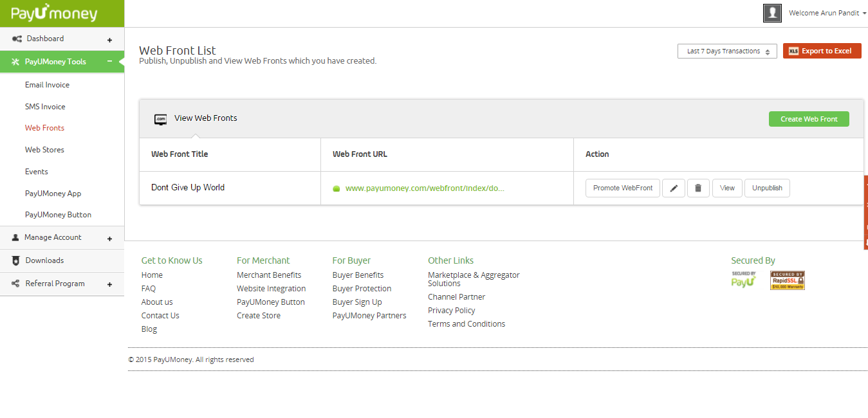
Task: Click the Contact Us footer link
Action: (160, 316)
